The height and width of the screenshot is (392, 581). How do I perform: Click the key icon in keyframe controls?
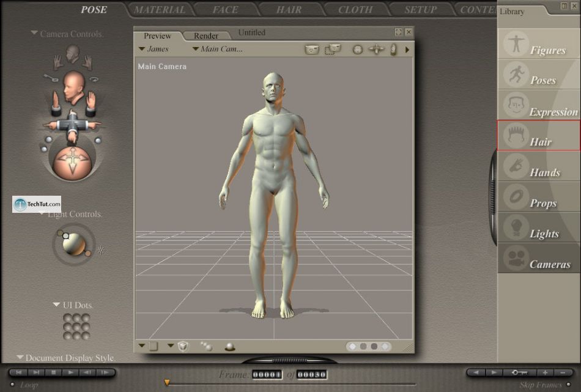(x=519, y=372)
